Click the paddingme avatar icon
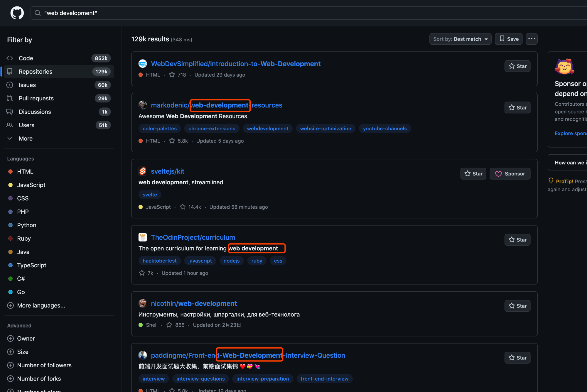 (x=143, y=355)
